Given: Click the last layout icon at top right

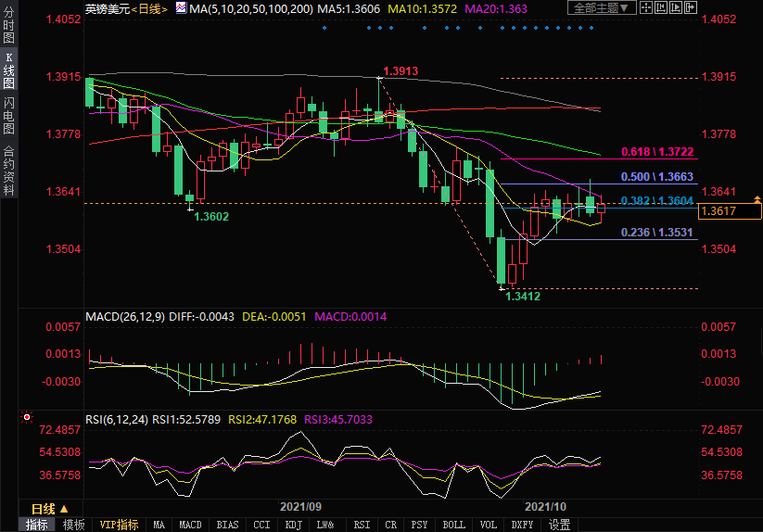Looking at the screenshot, I should (x=690, y=8).
